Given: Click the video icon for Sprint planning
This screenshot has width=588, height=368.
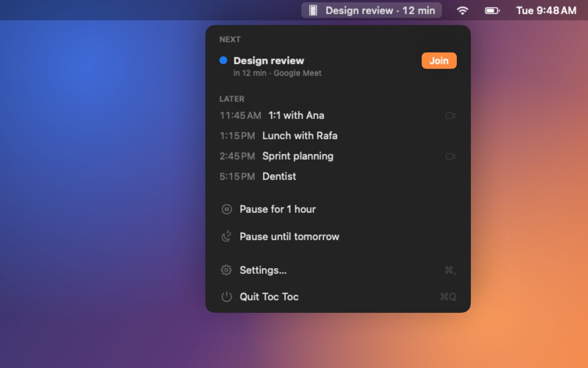Looking at the screenshot, I should pyautogui.click(x=451, y=156).
